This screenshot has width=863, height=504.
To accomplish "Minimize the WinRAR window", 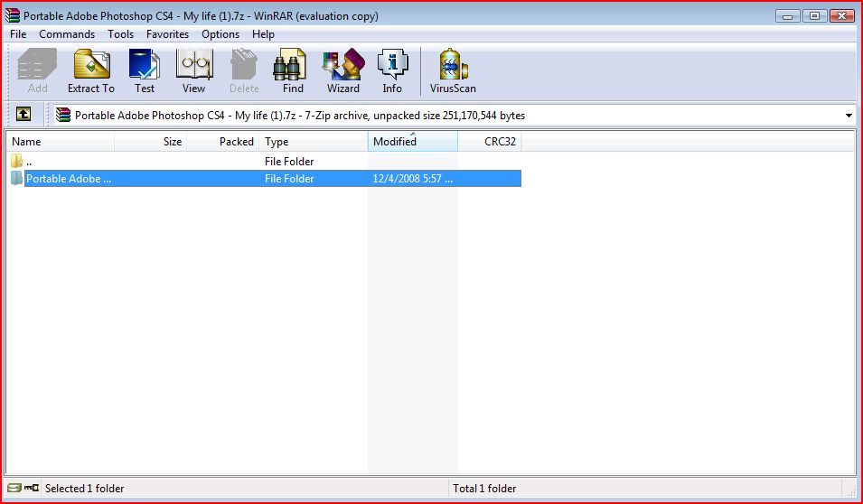I will pyautogui.click(x=788, y=16).
